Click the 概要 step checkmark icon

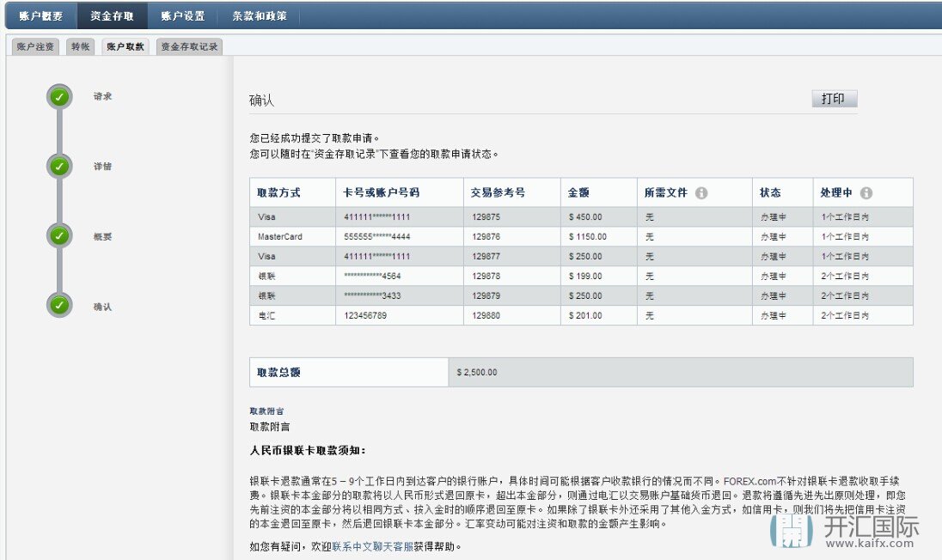point(59,236)
